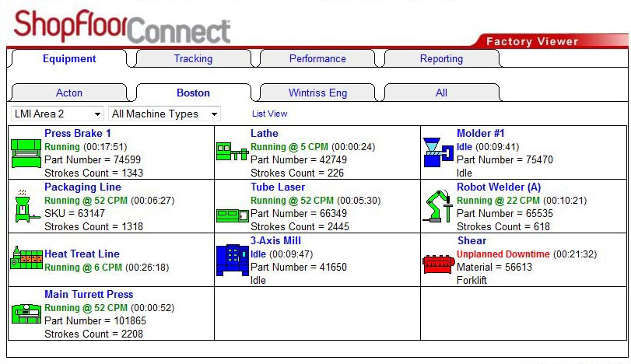Click 3-Axis Mill 'Idle (00:09:47)' status
Viewport: 631px width, 364px height.
[x=282, y=254]
